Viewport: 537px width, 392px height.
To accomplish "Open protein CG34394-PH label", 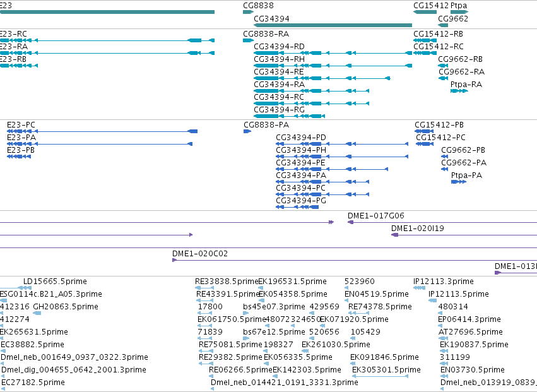I will pyautogui.click(x=301, y=150).
